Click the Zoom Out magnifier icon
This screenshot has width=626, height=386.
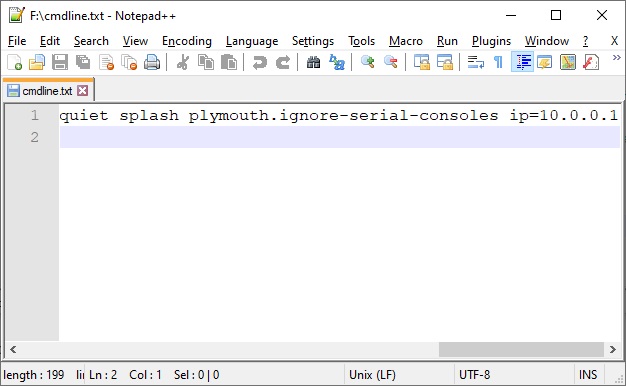coord(390,62)
